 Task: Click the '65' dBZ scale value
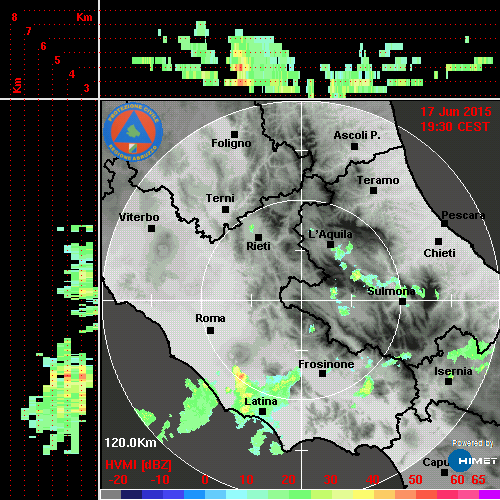478,480
